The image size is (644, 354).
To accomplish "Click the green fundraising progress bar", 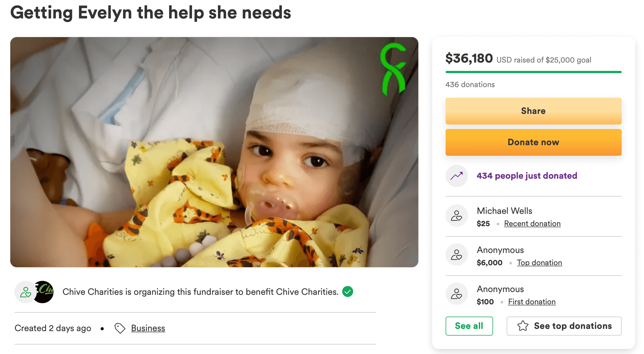I will coord(533,72).
